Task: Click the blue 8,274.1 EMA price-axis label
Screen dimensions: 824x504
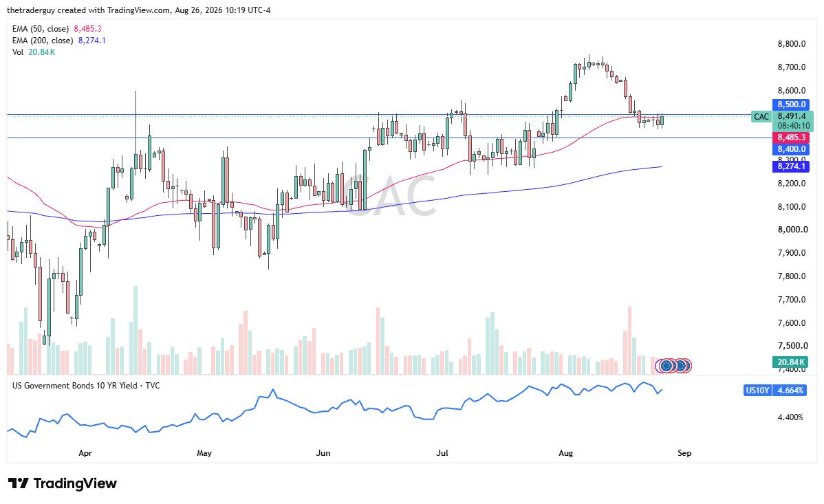Action: [x=791, y=166]
